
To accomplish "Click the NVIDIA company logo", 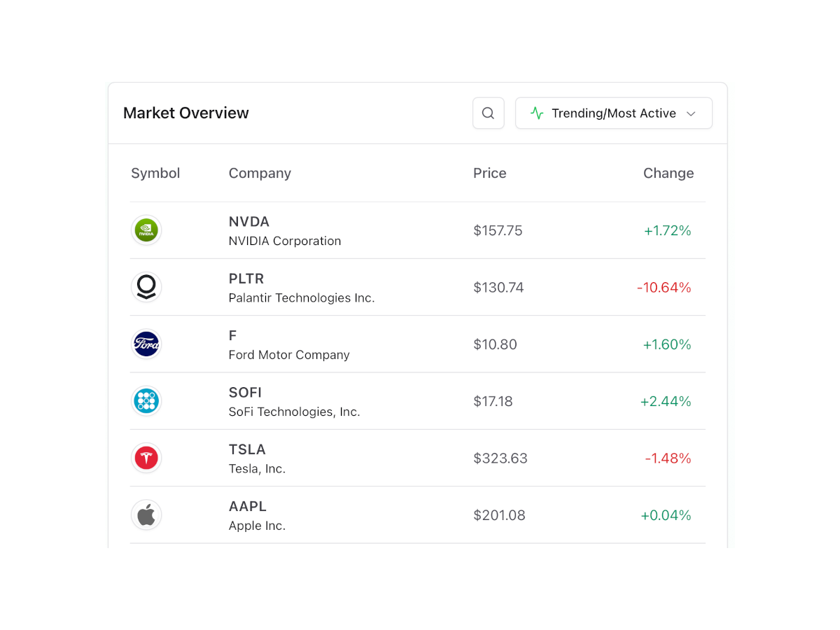I will (x=146, y=230).
